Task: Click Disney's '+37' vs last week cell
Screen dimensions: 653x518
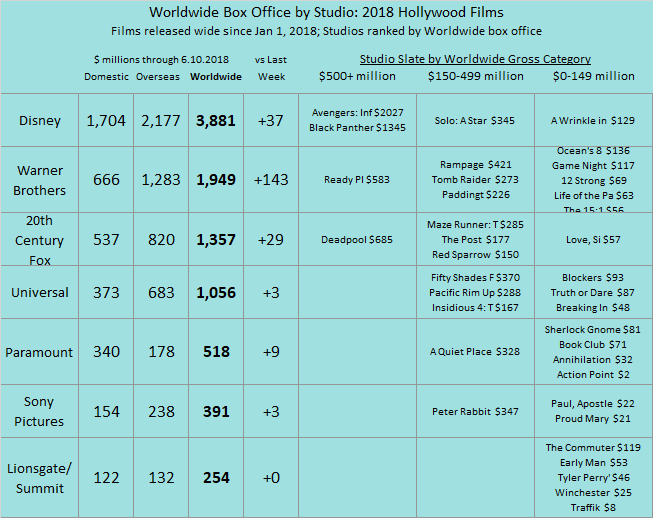Action: click(x=271, y=121)
